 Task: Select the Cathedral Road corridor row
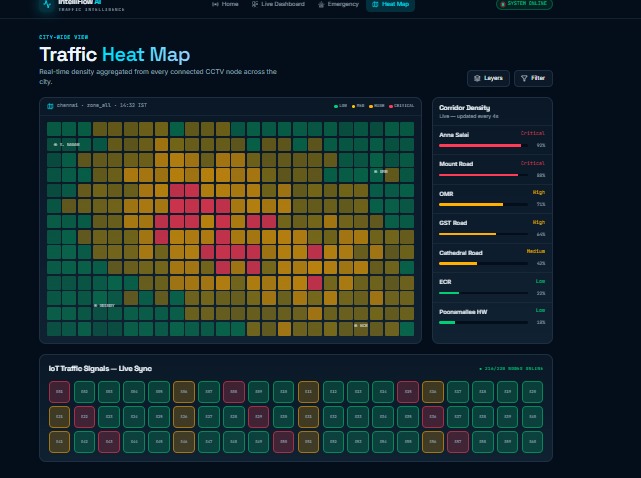(492, 258)
